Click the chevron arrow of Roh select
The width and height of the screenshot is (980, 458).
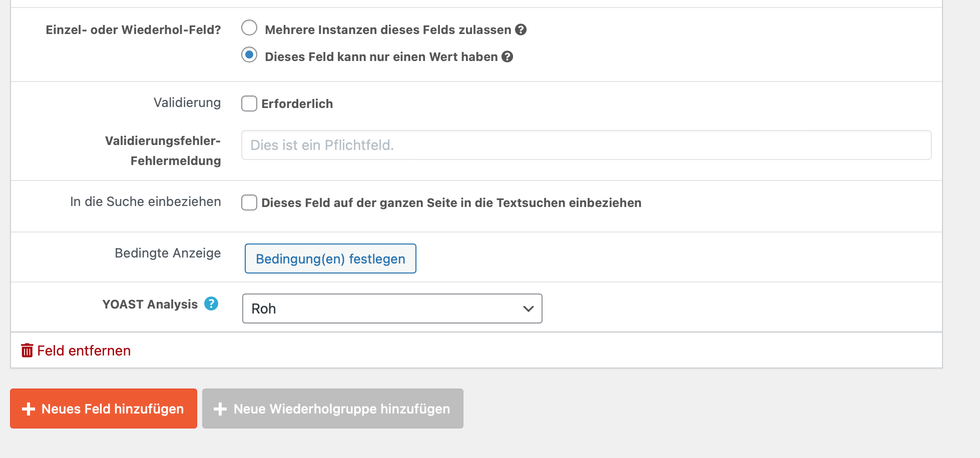pyautogui.click(x=528, y=309)
